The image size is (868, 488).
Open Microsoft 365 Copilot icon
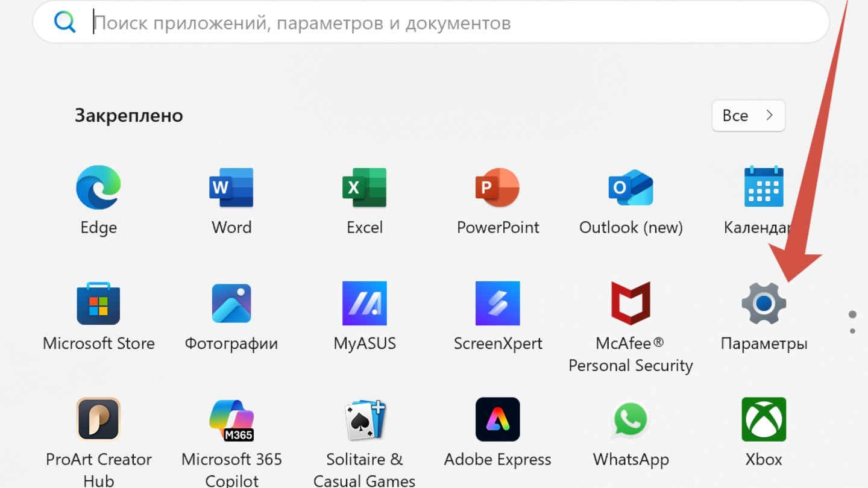pos(231,419)
